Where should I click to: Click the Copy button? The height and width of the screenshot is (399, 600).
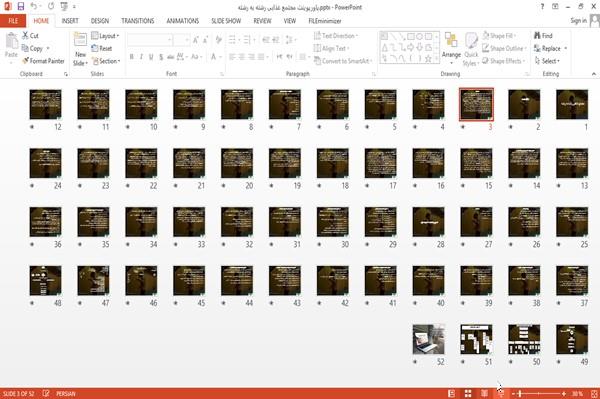pyautogui.click(x=33, y=48)
